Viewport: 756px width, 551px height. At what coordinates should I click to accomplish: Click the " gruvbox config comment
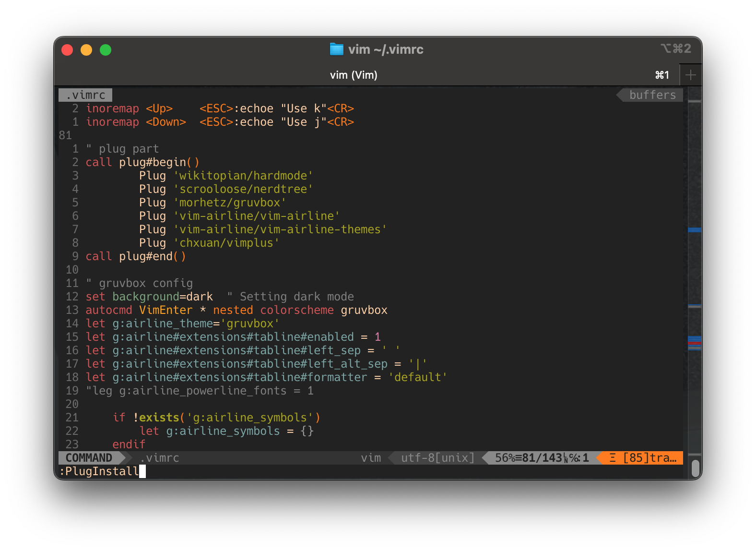pos(139,283)
